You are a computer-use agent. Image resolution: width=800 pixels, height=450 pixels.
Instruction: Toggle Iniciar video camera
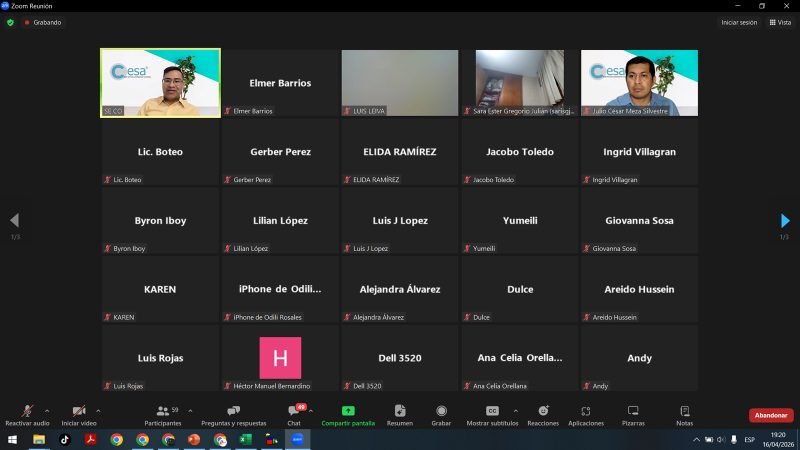point(79,415)
